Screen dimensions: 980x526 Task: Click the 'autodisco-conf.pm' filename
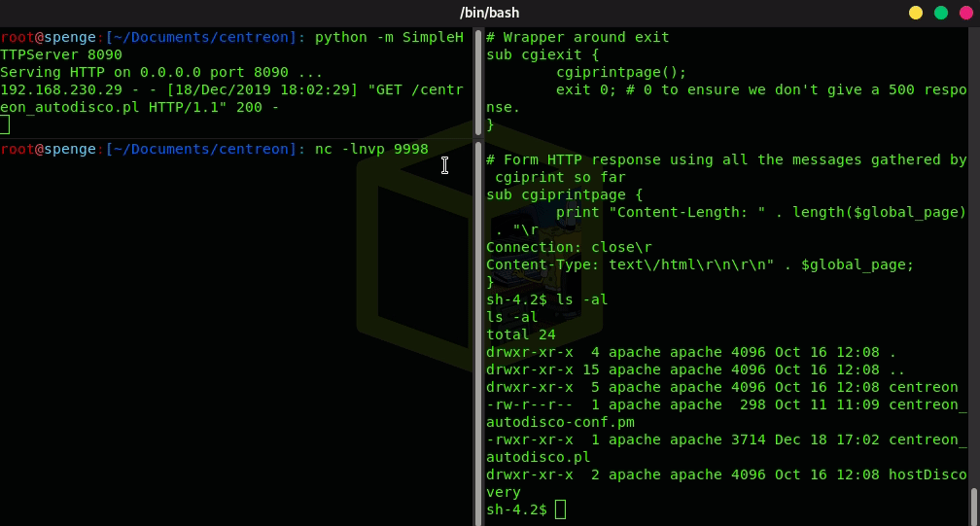(560, 422)
